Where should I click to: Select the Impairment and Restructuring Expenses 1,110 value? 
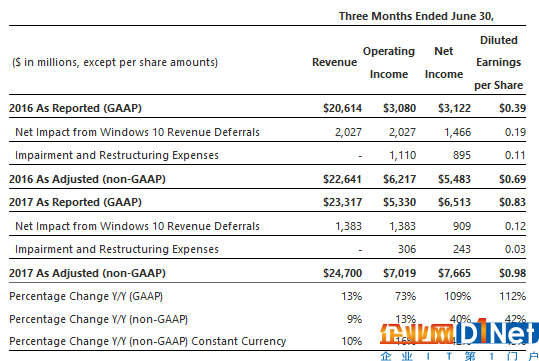[x=403, y=155]
